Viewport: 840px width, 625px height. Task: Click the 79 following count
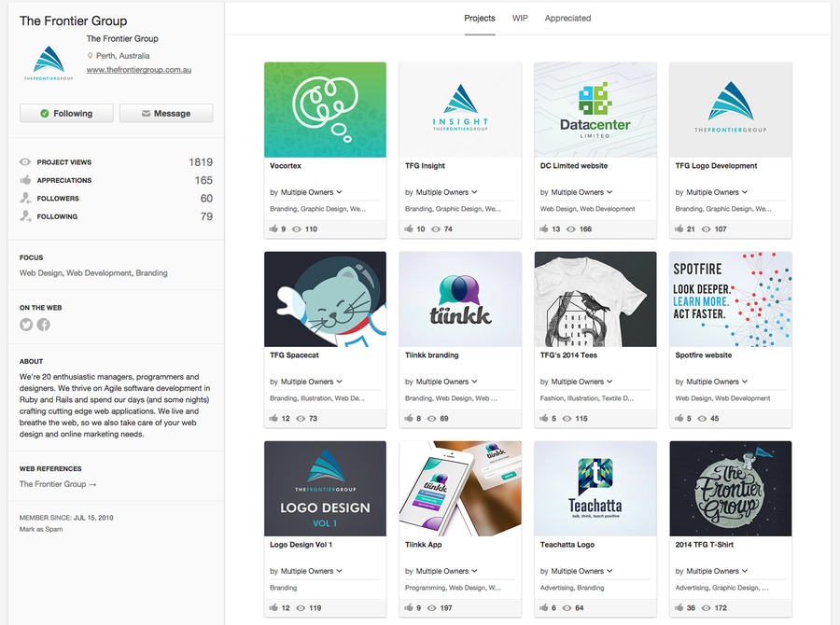206,216
